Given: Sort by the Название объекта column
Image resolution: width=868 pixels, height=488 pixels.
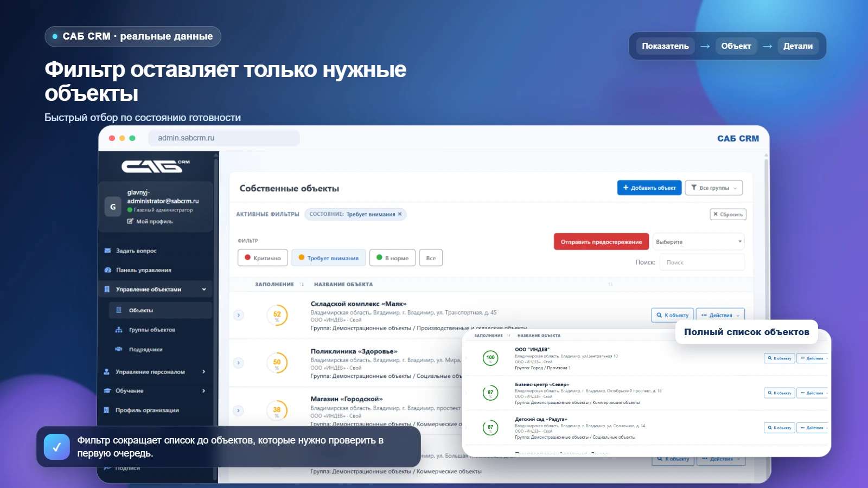Looking at the screenshot, I should [x=343, y=284].
